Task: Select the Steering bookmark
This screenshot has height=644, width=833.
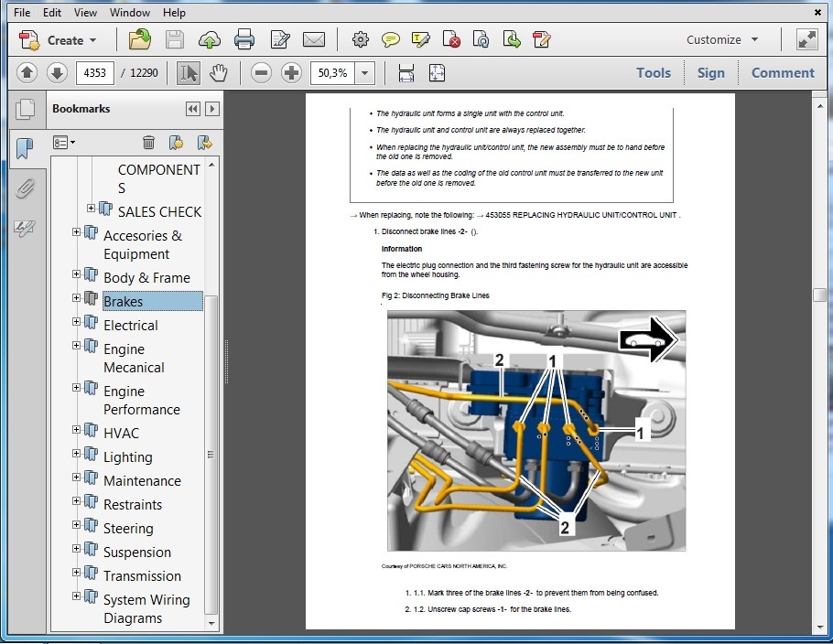Action: 128,528
